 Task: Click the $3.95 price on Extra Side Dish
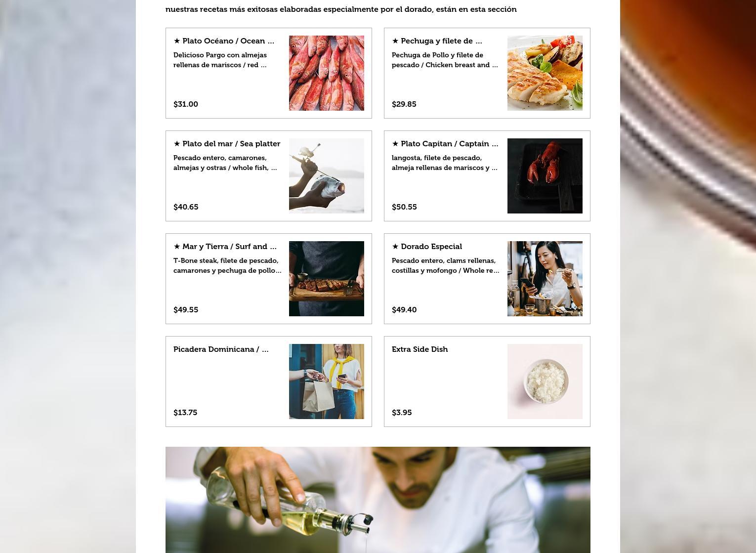click(402, 413)
